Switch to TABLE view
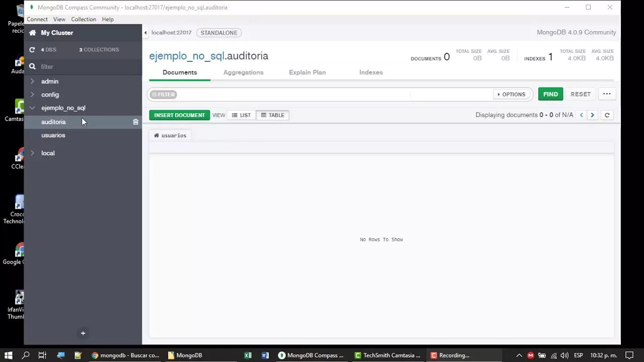Image resolution: width=644 pixels, height=362 pixels. click(x=273, y=115)
